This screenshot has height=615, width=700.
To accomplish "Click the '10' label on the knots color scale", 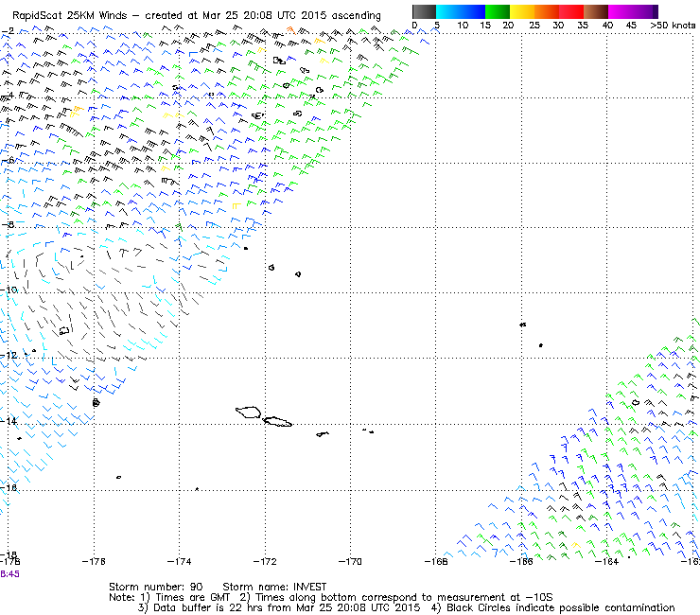I will (x=463, y=26).
